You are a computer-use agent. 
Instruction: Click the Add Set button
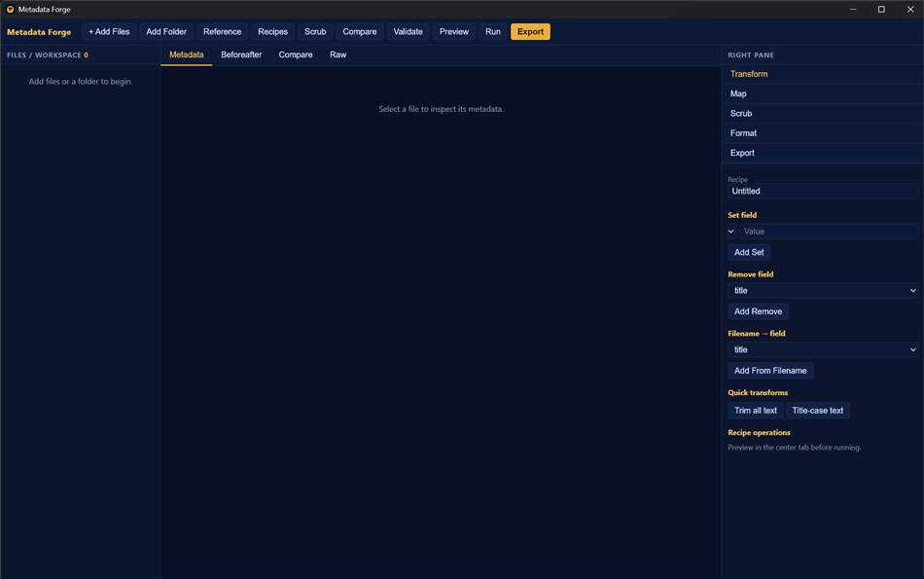point(749,252)
